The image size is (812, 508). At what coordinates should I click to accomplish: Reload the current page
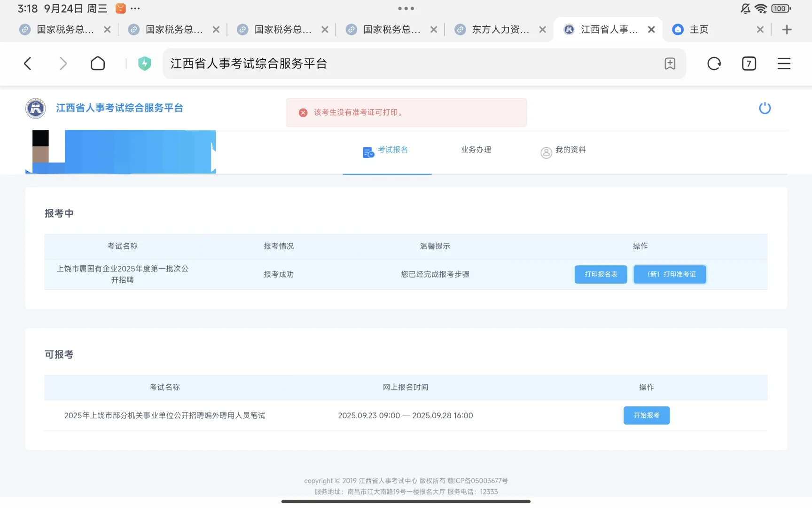click(x=714, y=63)
